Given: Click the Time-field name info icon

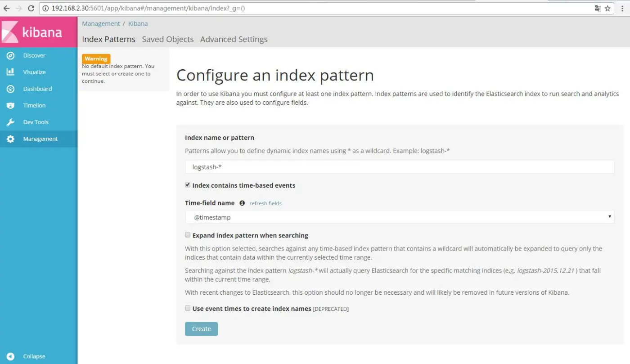Looking at the screenshot, I should coord(242,203).
